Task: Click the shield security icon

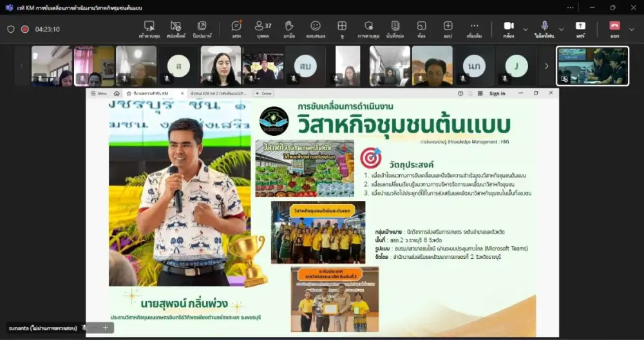Action: pos(10,29)
